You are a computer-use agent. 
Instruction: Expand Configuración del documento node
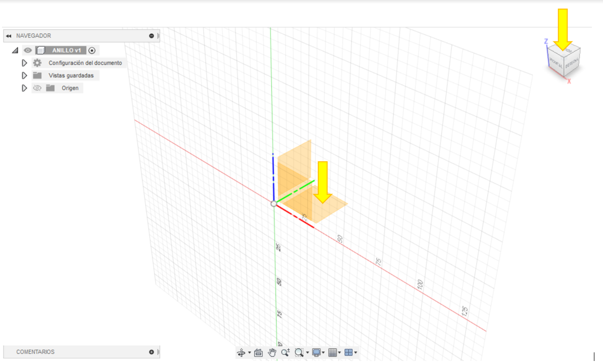pyautogui.click(x=24, y=63)
